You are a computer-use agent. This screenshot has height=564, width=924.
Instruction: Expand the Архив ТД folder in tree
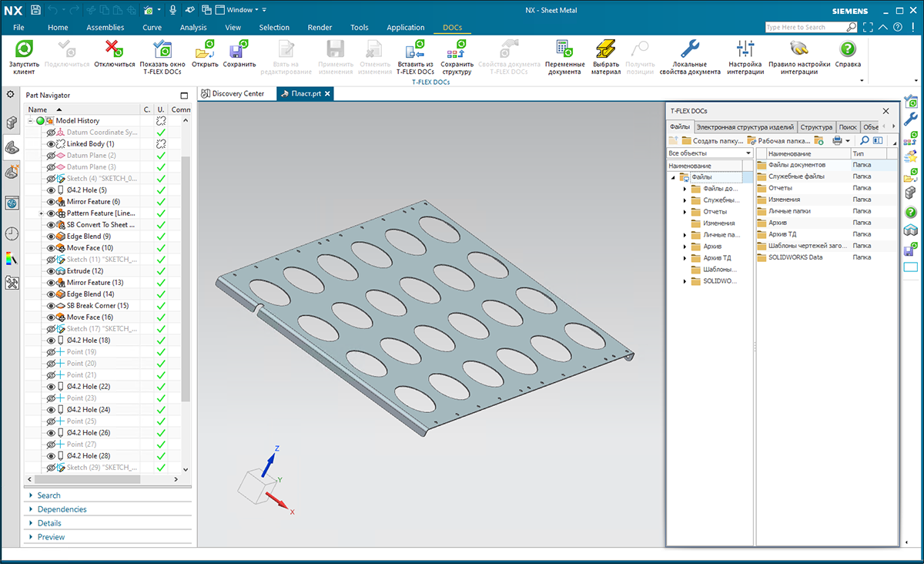[685, 258]
